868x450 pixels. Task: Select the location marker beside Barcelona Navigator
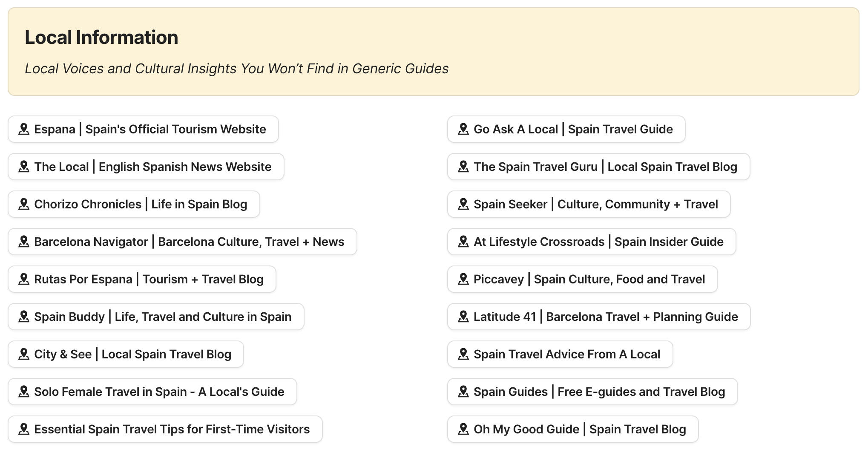[x=24, y=242]
